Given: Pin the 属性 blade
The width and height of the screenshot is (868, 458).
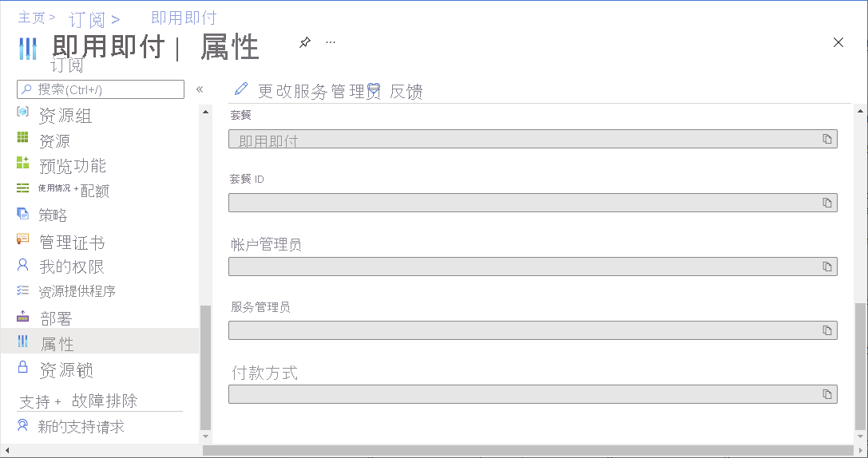Looking at the screenshot, I should 305,42.
